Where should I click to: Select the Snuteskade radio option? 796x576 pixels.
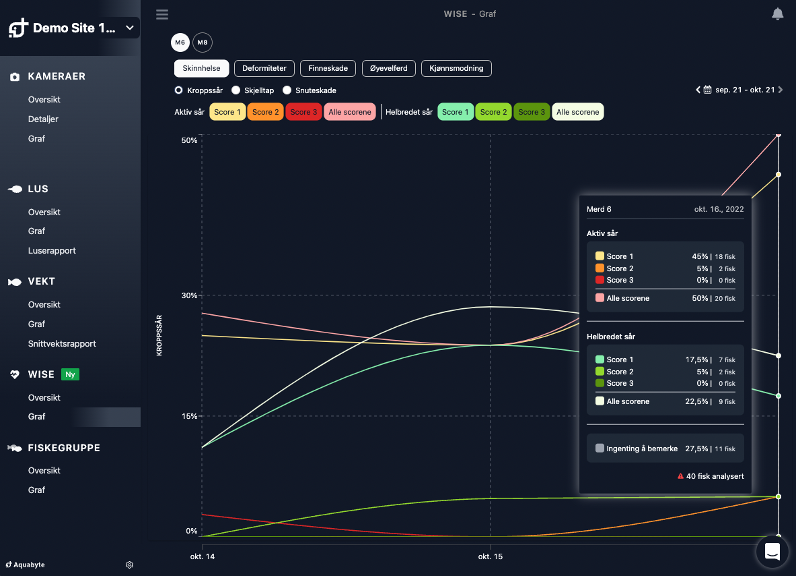pyautogui.click(x=287, y=90)
